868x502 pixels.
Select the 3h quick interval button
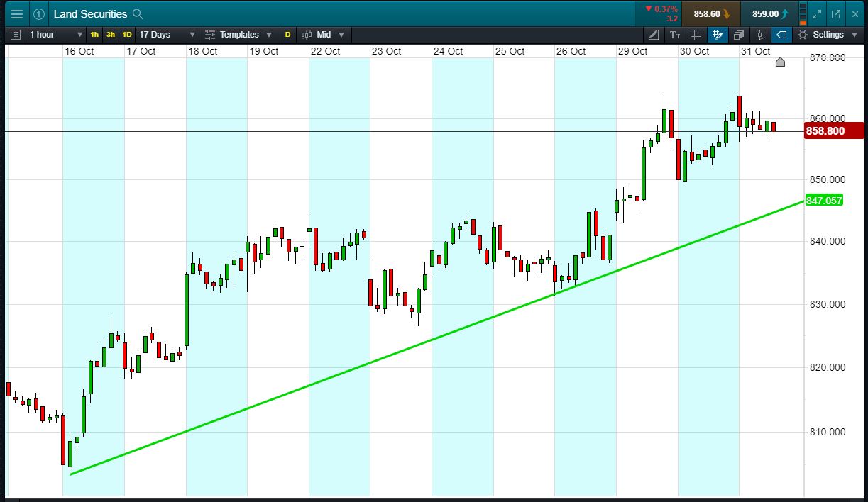pos(111,34)
